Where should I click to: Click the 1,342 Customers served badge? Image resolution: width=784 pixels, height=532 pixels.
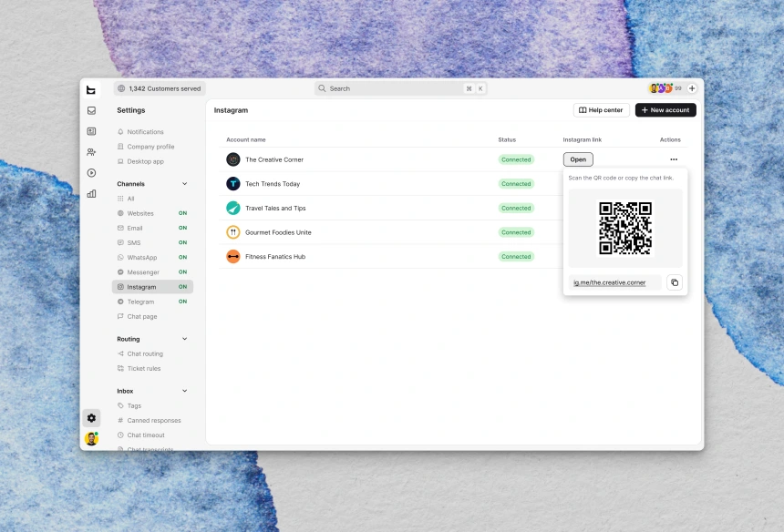[x=160, y=88]
